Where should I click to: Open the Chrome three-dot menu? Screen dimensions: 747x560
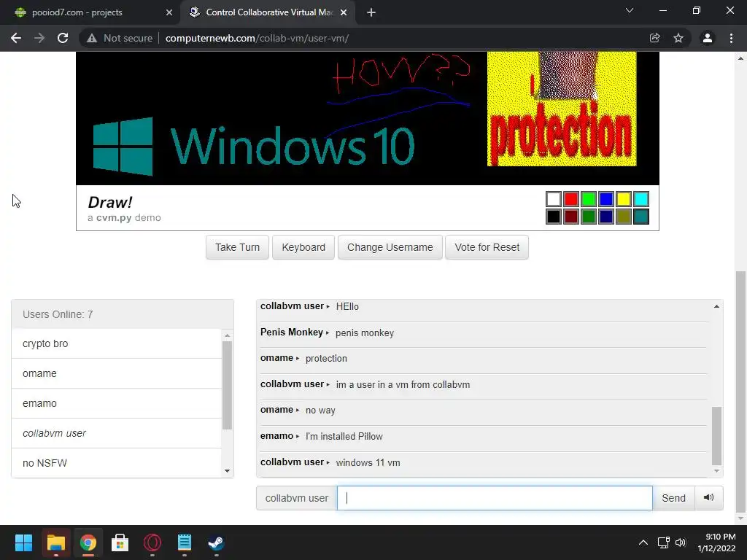(x=731, y=38)
